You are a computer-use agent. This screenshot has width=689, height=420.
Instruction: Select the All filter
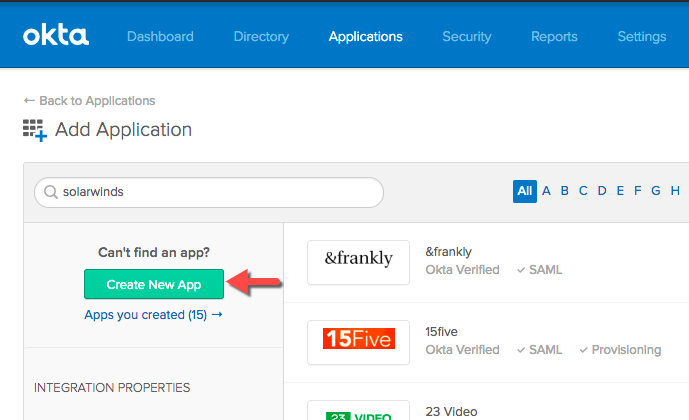(525, 191)
